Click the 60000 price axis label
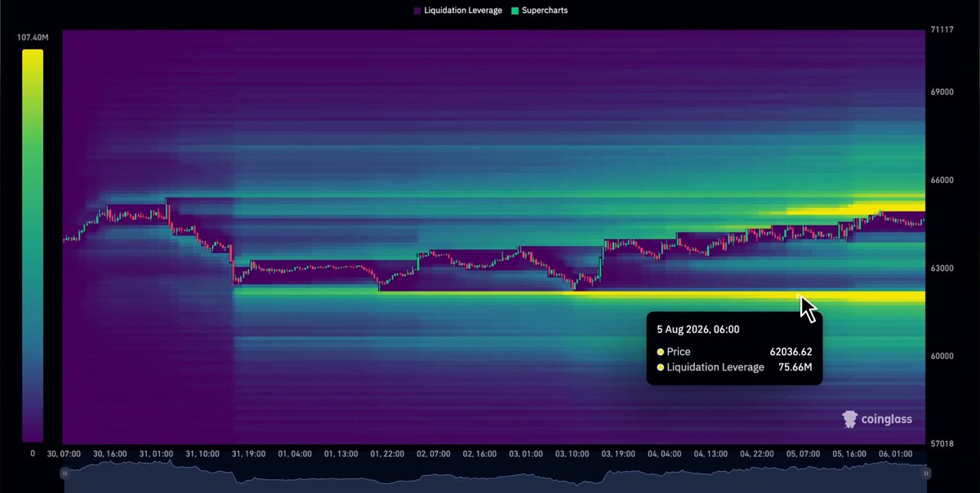The height and width of the screenshot is (493, 980). click(943, 357)
